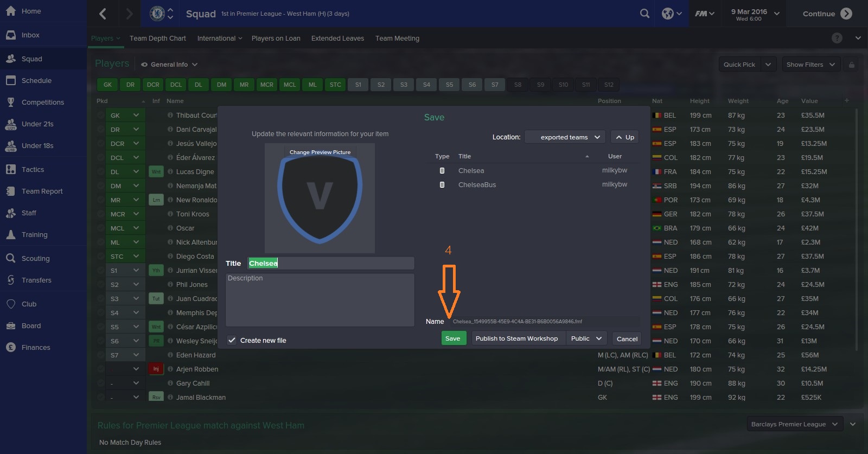Click Publish to Steam Workshop button

point(516,338)
